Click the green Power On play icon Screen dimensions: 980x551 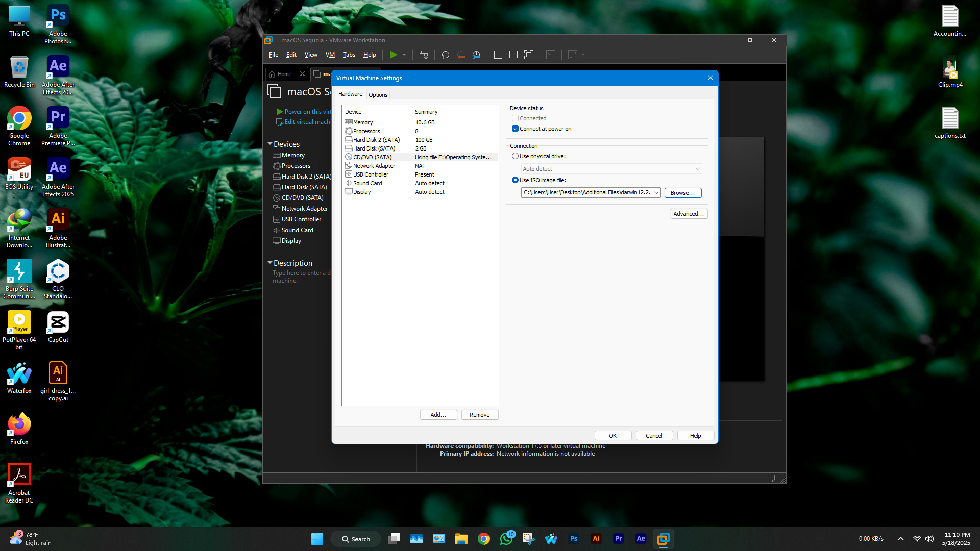point(393,55)
